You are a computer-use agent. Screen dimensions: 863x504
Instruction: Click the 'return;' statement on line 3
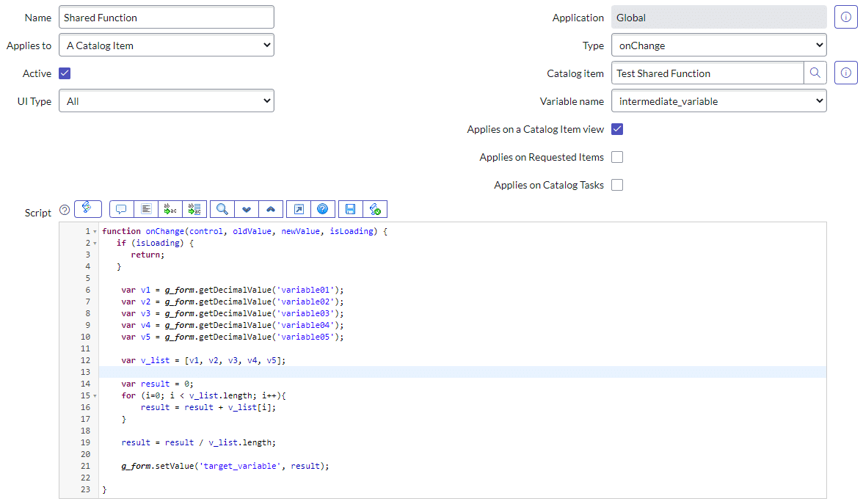coord(148,255)
